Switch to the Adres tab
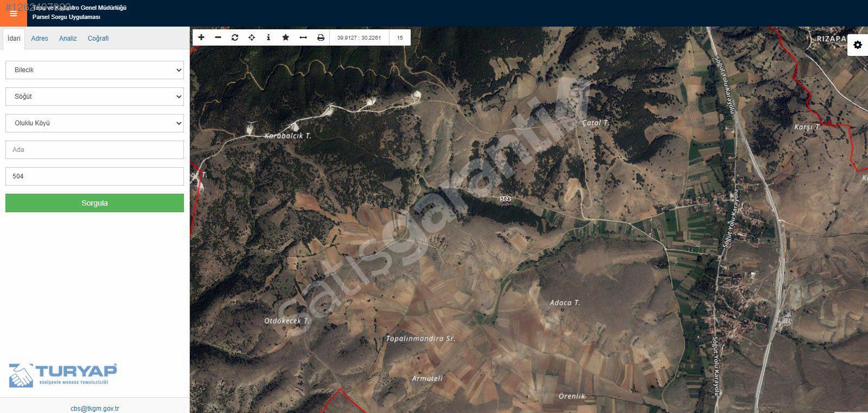The height and width of the screenshot is (413, 868). coord(40,39)
